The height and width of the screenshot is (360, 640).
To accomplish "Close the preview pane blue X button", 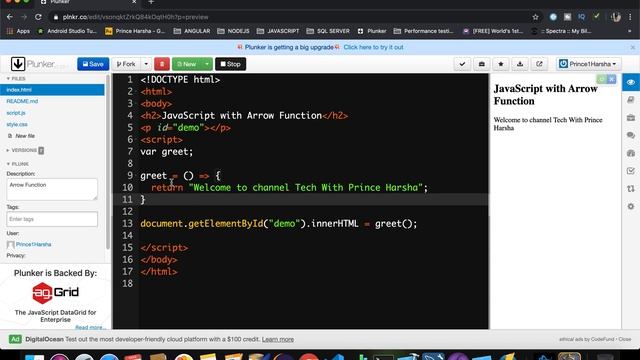I will click(611, 79).
